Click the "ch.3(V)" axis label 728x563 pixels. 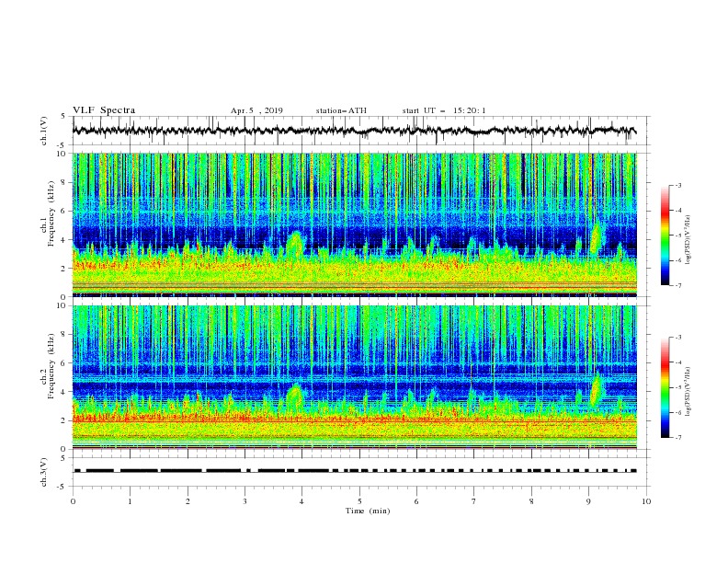[x=44, y=472]
